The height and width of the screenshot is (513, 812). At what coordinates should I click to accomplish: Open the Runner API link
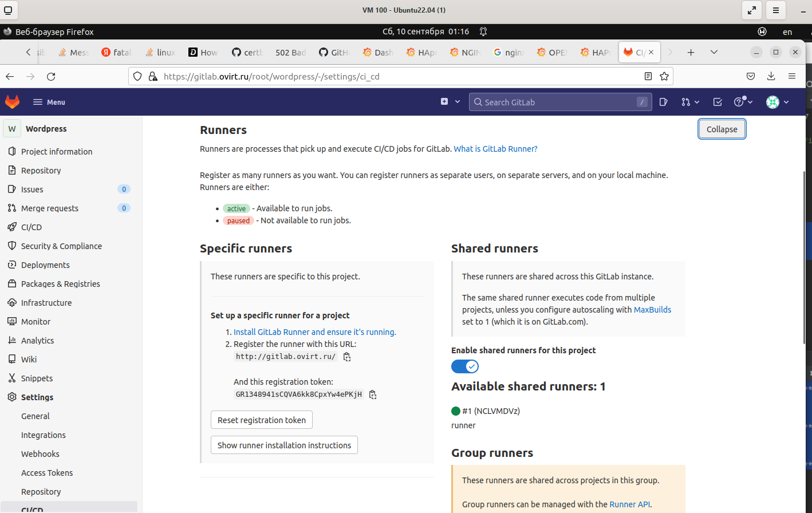[x=630, y=504]
